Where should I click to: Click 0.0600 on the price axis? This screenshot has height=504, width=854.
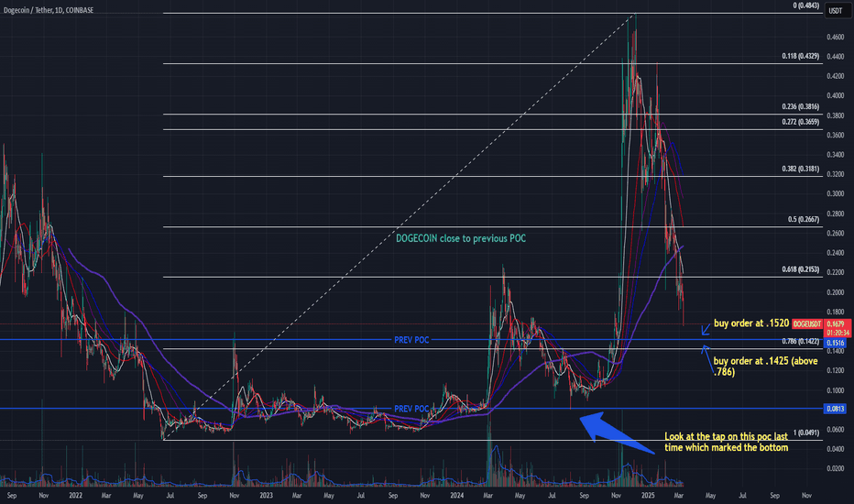(x=835, y=430)
